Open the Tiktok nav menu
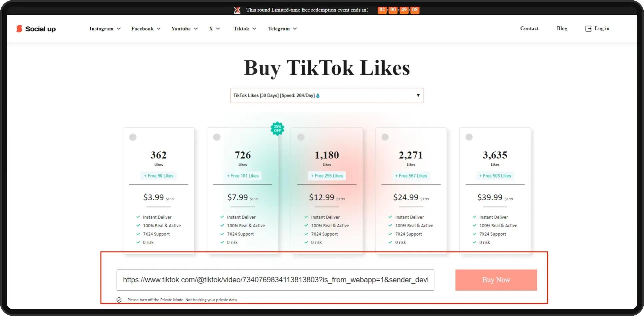The width and height of the screenshot is (644, 316). 245,29
